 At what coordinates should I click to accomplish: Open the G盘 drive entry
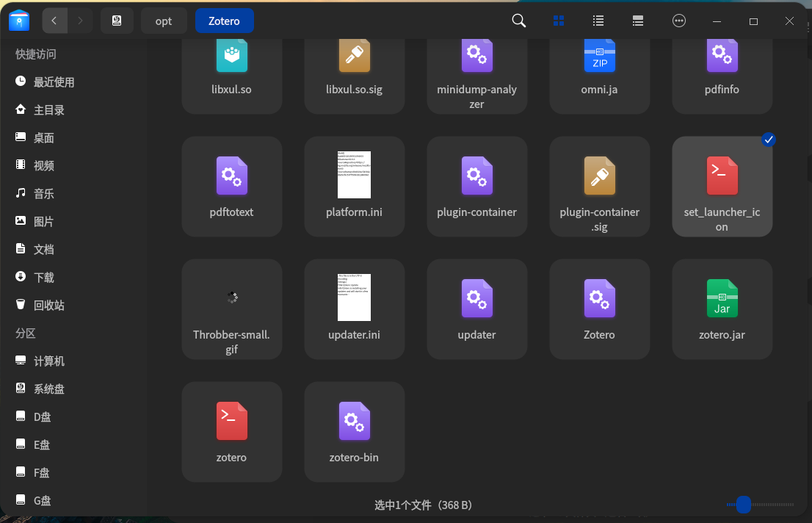(42, 500)
